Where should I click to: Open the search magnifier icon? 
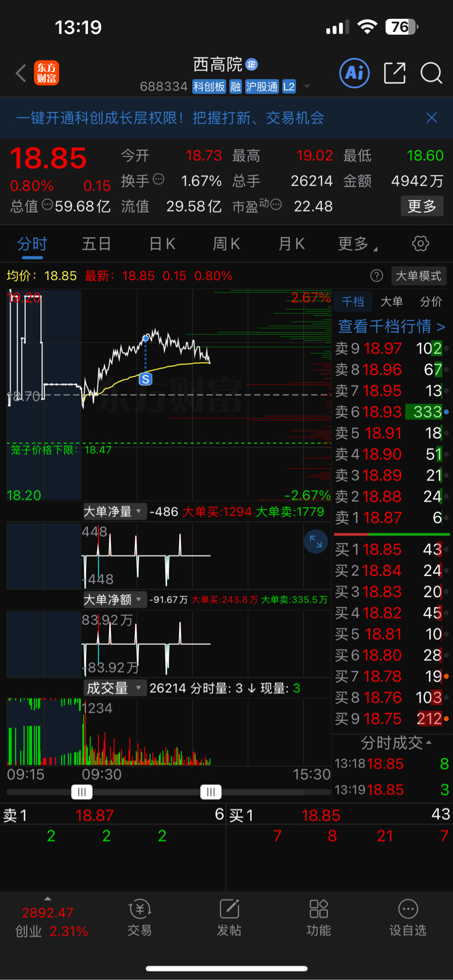431,73
